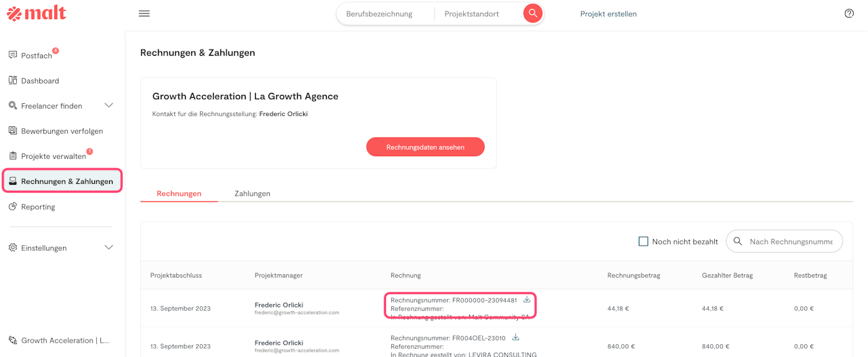Click the Rechnungen & Zahlungen page title
This screenshot has height=357, width=868.
tap(197, 52)
